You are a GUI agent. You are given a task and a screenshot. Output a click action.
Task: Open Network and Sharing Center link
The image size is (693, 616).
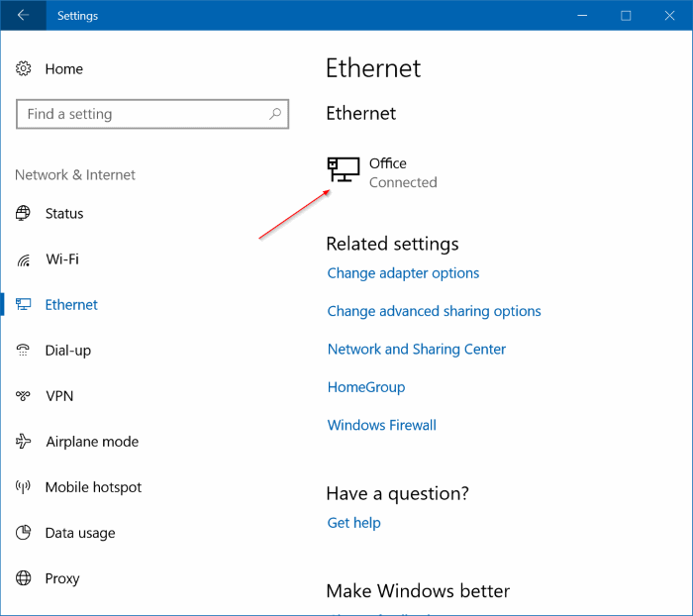[x=417, y=350]
